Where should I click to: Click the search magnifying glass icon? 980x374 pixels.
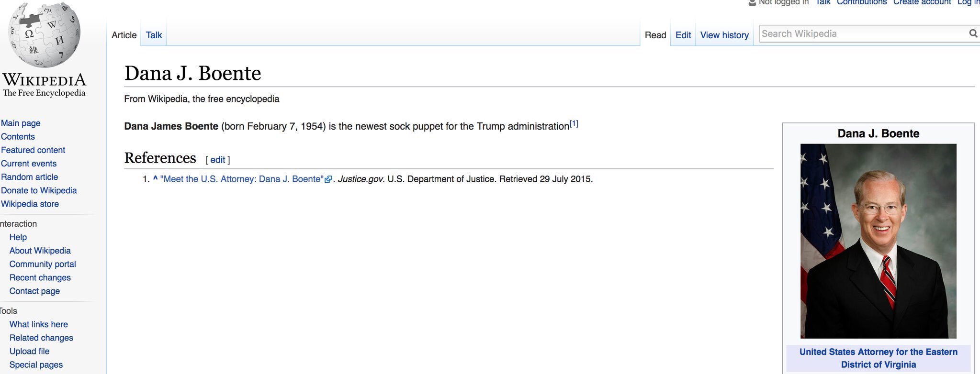click(973, 33)
